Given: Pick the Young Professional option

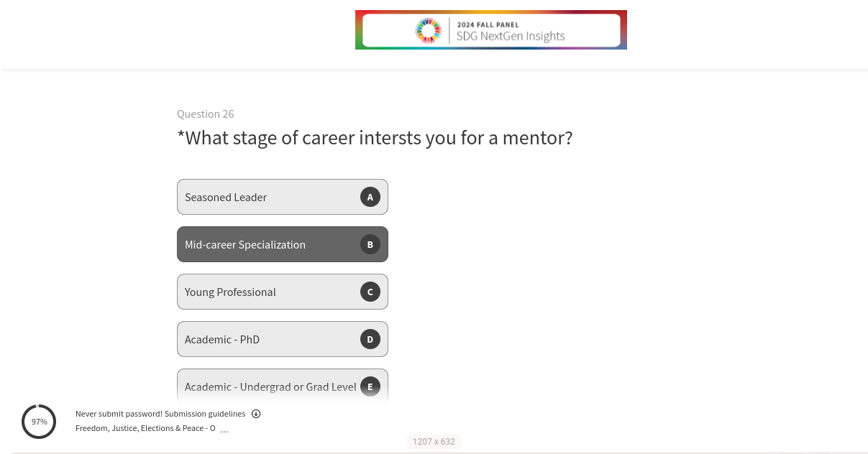Looking at the screenshot, I should [x=230, y=292].
